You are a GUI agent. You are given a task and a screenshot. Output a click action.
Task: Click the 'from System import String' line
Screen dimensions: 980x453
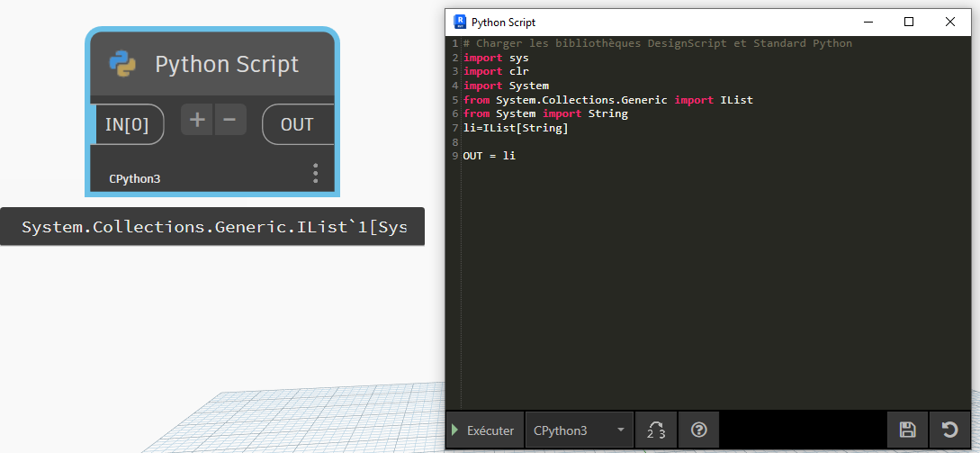pos(545,113)
